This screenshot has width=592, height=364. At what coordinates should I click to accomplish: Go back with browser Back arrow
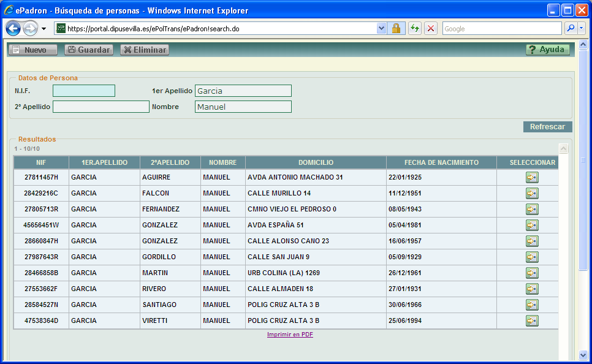[x=13, y=29]
